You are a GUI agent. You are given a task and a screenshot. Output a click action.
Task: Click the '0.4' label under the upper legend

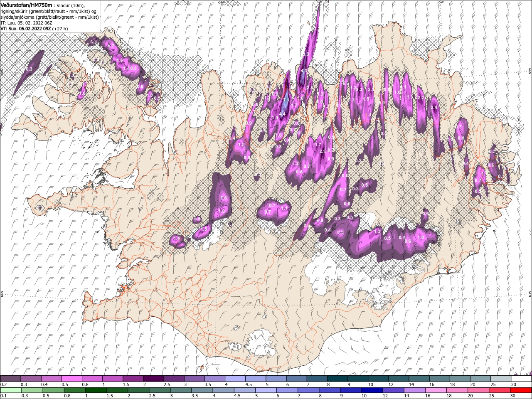click(x=44, y=384)
